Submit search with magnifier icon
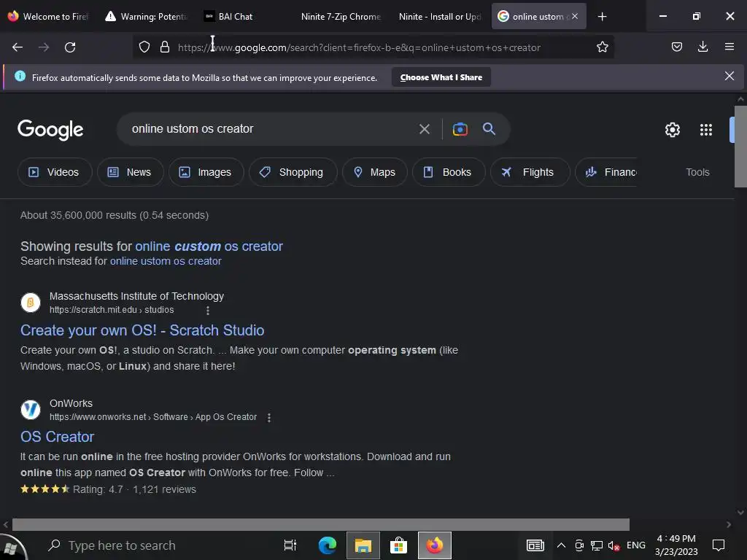 tap(489, 128)
